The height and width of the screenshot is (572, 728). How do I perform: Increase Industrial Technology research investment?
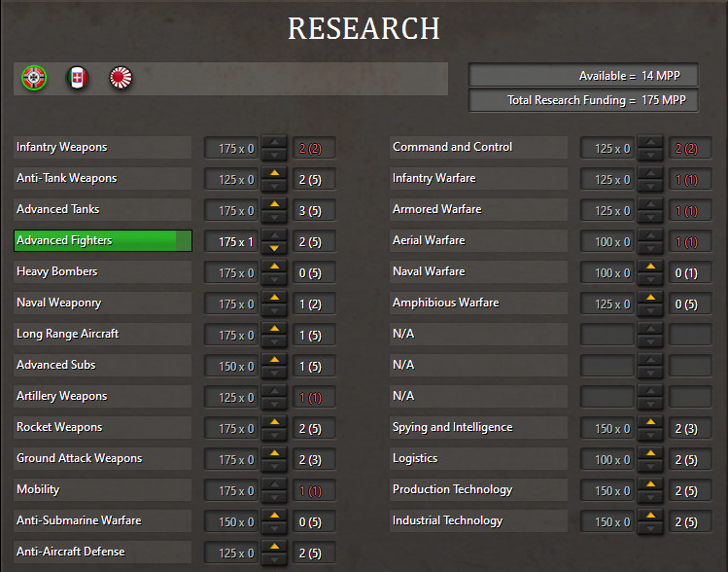pos(650,516)
